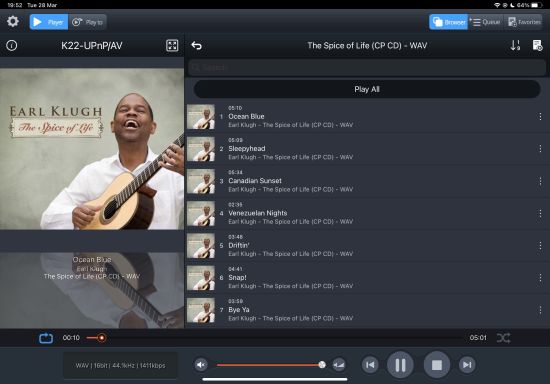Viewport: 550px width, 384px height.
Task: Play track Ocean Blue
Action: (367, 116)
